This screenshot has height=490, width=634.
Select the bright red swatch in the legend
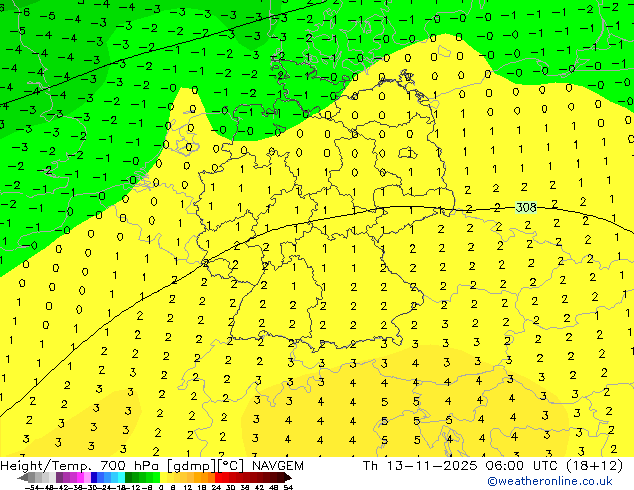(x=218, y=478)
